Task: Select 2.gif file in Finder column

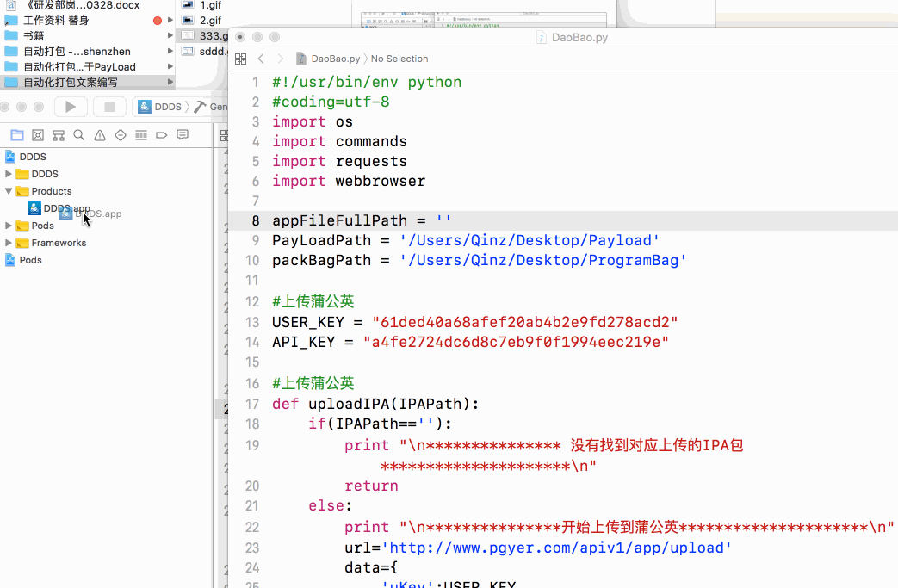Action: 201,20
